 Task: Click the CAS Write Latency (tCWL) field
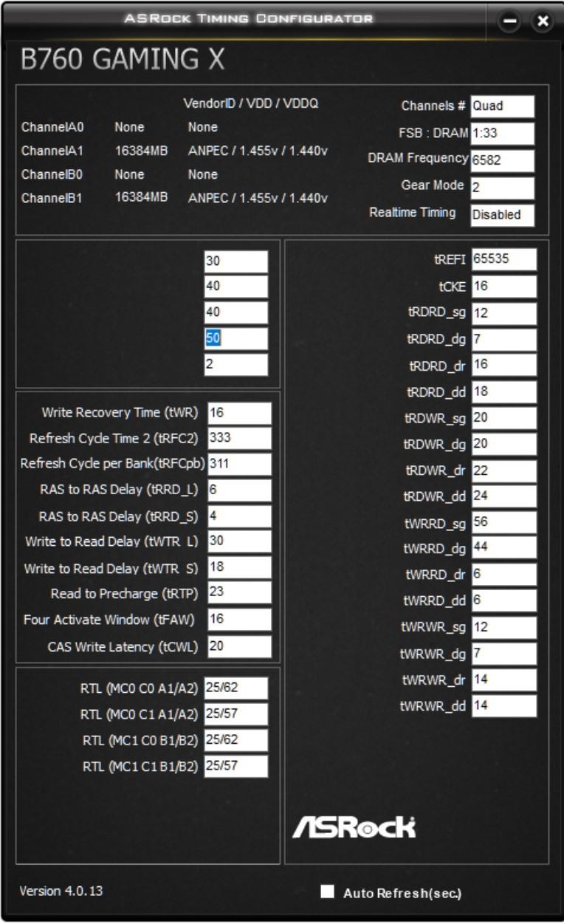tap(239, 647)
